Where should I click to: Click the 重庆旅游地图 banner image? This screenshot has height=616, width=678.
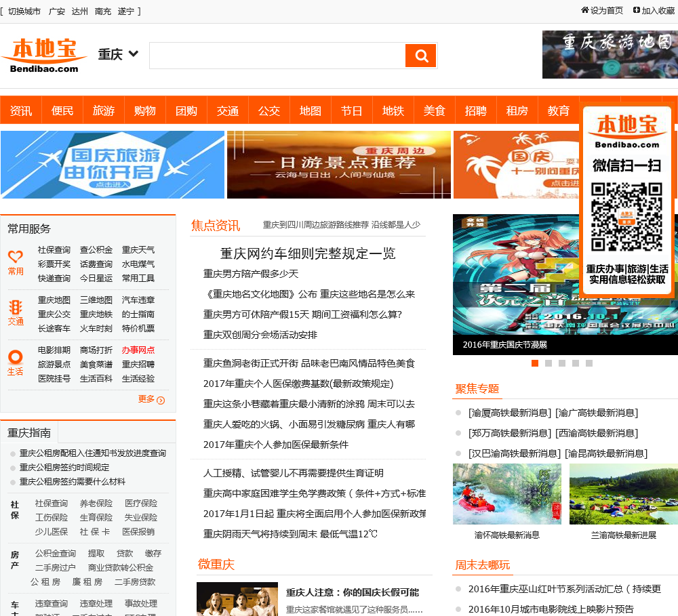pyautogui.click(x=610, y=54)
